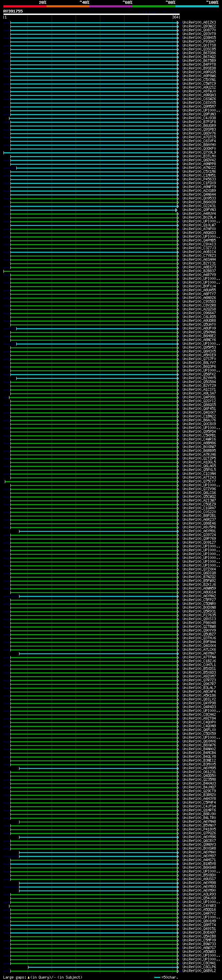Select hit UniRef100_C4J938
The height and width of the screenshot is (980, 222).
point(199,118)
